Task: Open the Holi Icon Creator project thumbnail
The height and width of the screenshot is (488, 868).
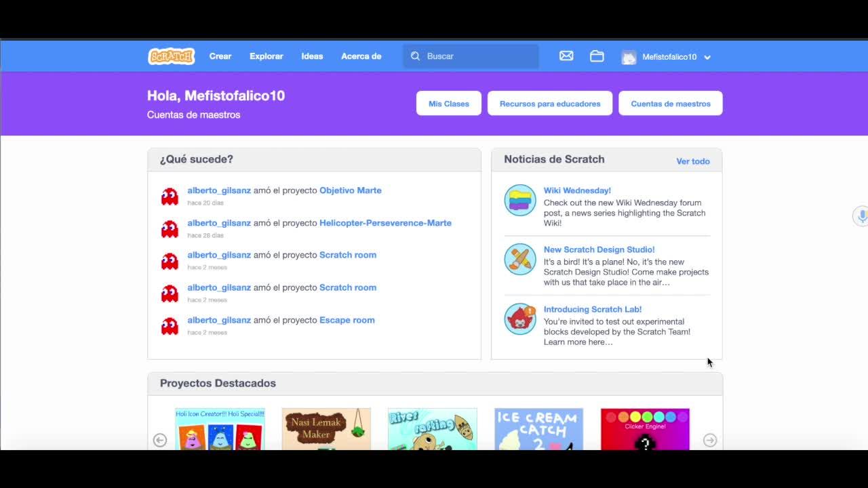Action: [x=220, y=429]
